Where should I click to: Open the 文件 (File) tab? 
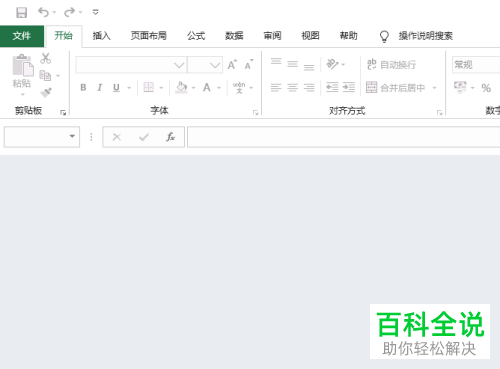pyautogui.click(x=22, y=36)
